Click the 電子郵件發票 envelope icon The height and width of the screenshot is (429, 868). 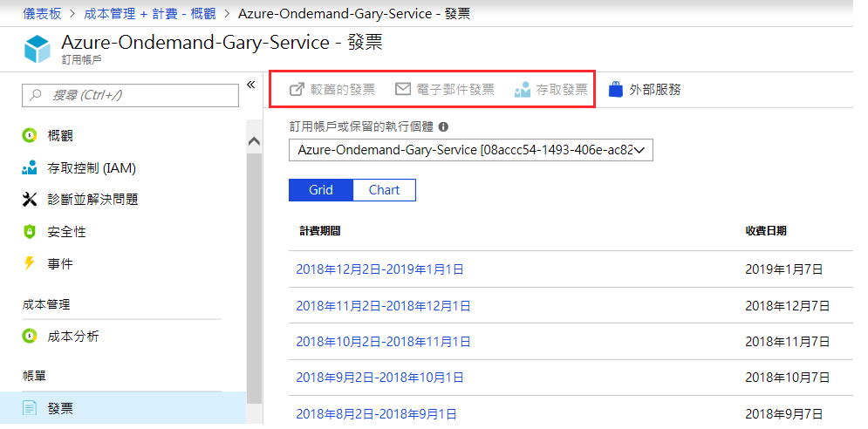pyautogui.click(x=402, y=89)
